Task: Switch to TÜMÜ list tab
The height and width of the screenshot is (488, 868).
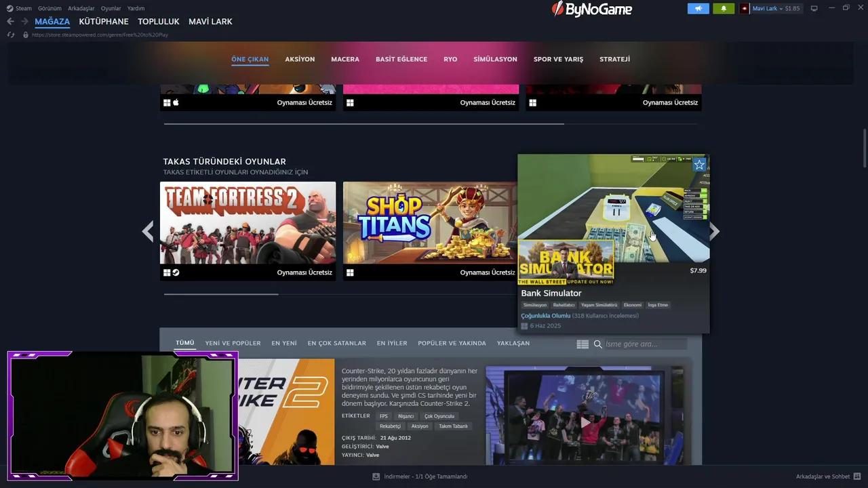Action: coord(185,343)
